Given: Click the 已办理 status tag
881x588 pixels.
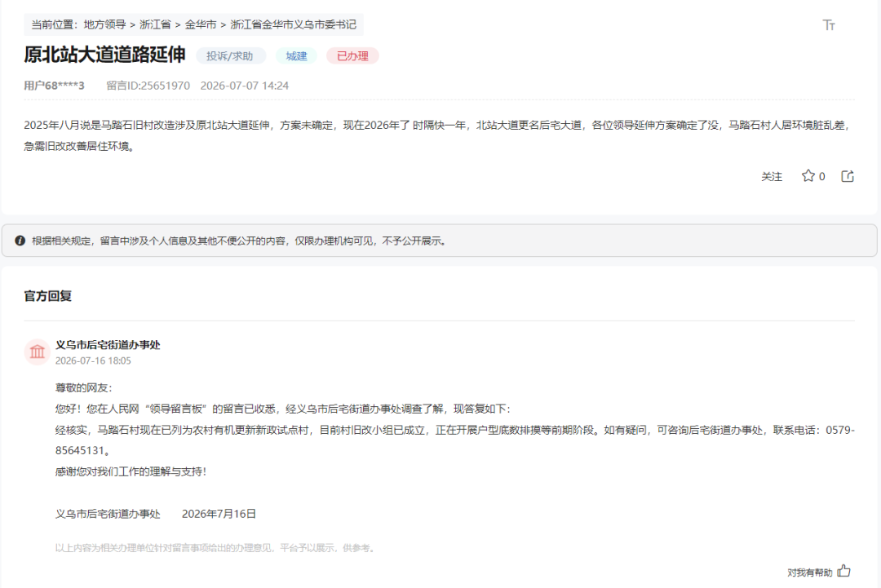Looking at the screenshot, I should click(352, 56).
